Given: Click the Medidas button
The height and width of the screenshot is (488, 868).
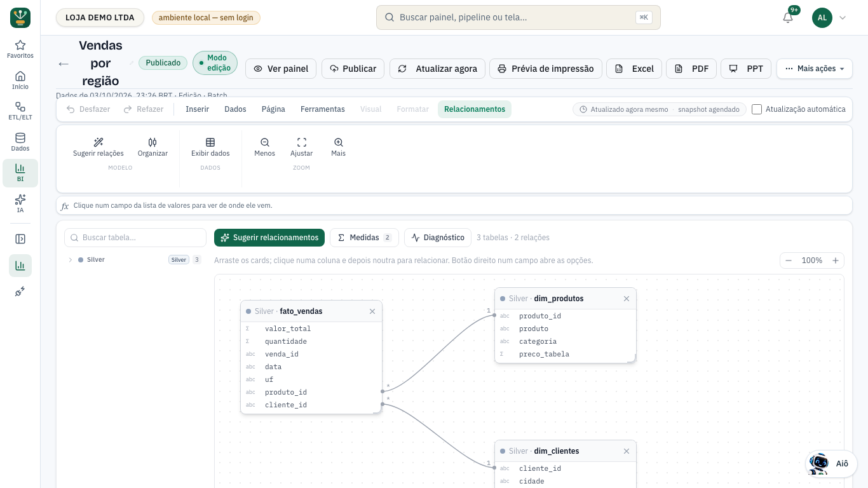Looking at the screenshot, I should pyautogui.click(x=364, y=238).
